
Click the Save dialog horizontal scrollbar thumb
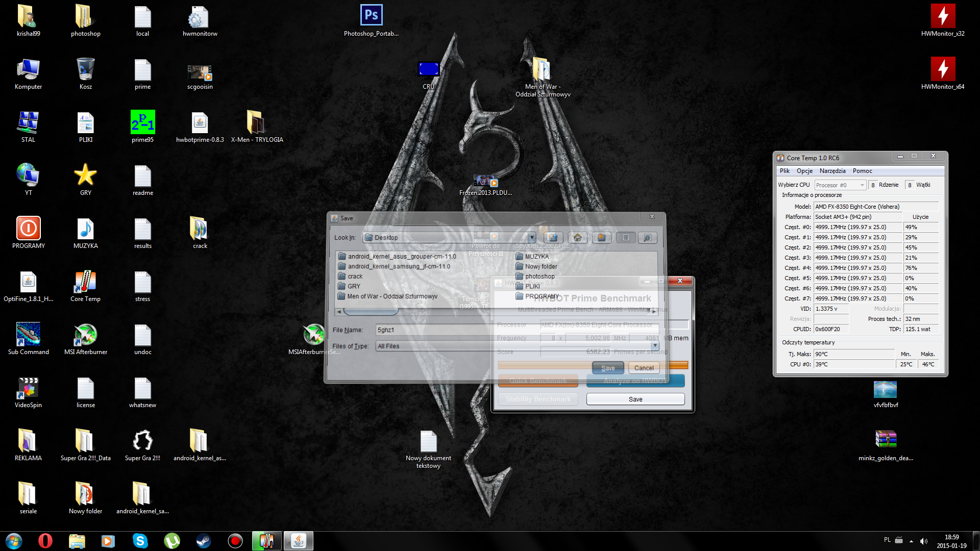pos(371,311)
